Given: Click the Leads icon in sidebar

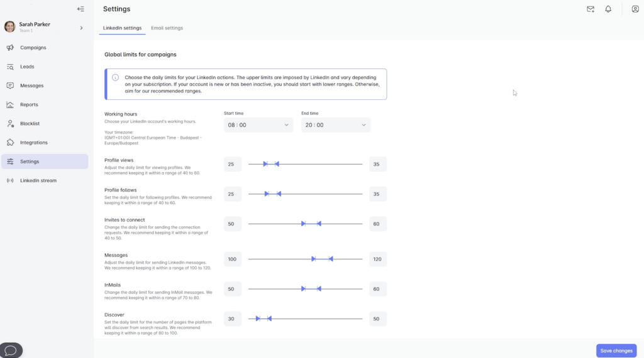Looking at the screenshot, I should [x=10, y=67].
